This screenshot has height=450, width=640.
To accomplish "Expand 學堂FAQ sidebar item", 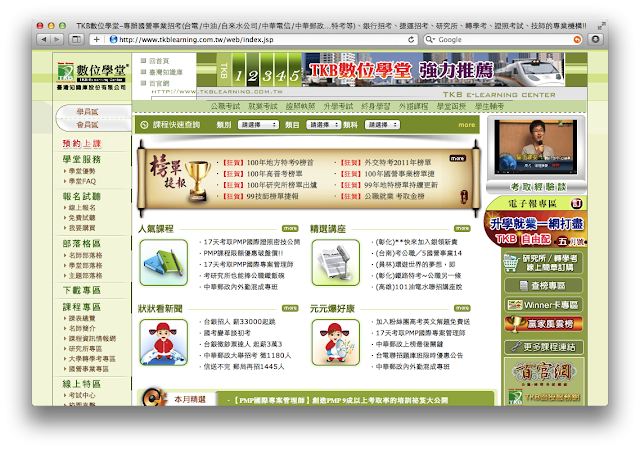I will [80, 181].
